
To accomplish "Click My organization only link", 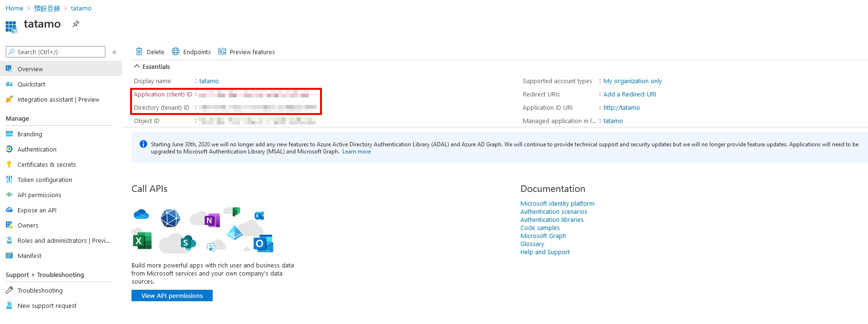I will point(632,81).
